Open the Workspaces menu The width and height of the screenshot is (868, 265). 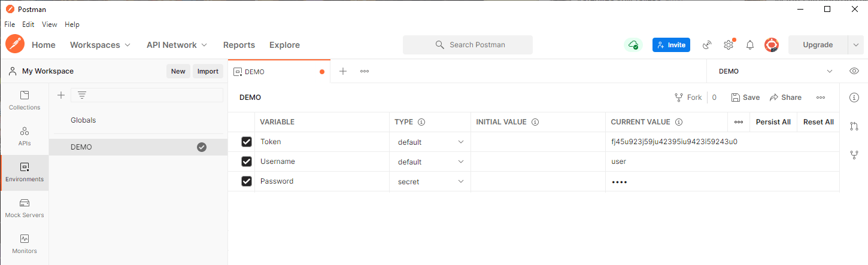pos(101,45)
